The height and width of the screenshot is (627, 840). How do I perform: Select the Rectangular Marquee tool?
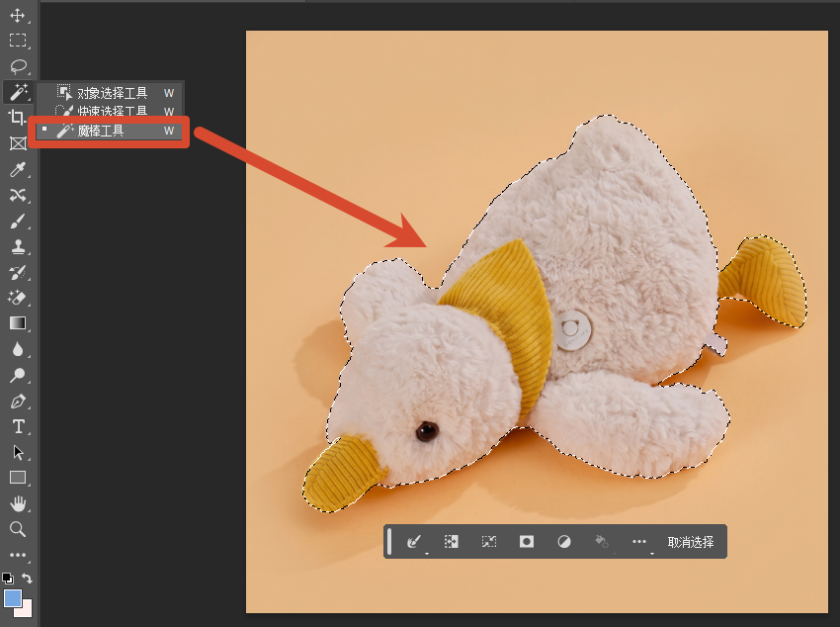(17, 41)
